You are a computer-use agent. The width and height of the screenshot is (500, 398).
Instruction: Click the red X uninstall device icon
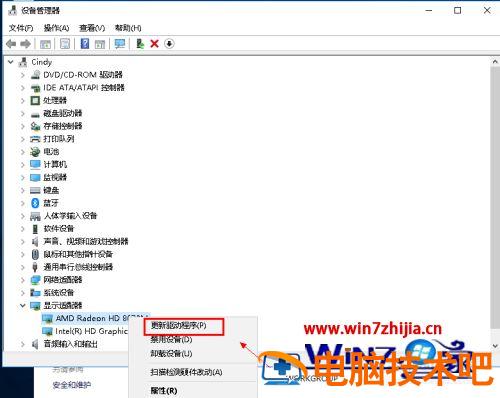click(x=154, y=44)
